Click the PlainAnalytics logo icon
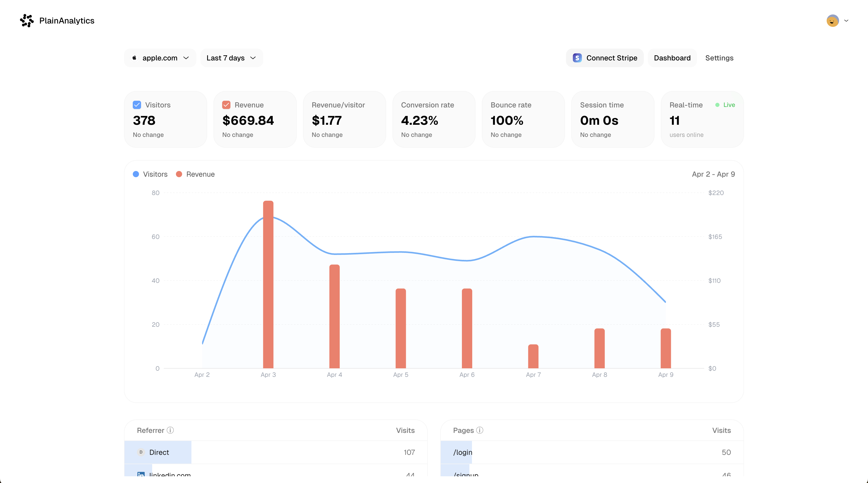Screen dimensions: 868x483 click(27, 21)
